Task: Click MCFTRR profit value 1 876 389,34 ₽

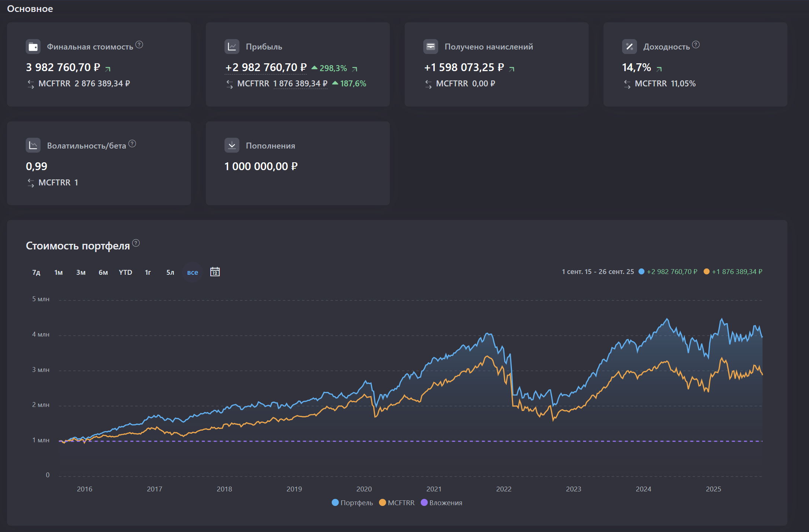Action: [x=300, y=84]
